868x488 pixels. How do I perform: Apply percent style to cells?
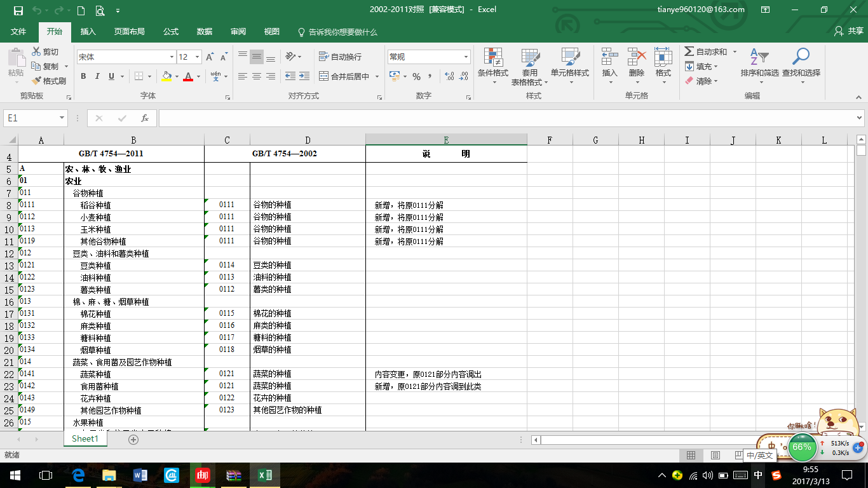coord(416,76)
